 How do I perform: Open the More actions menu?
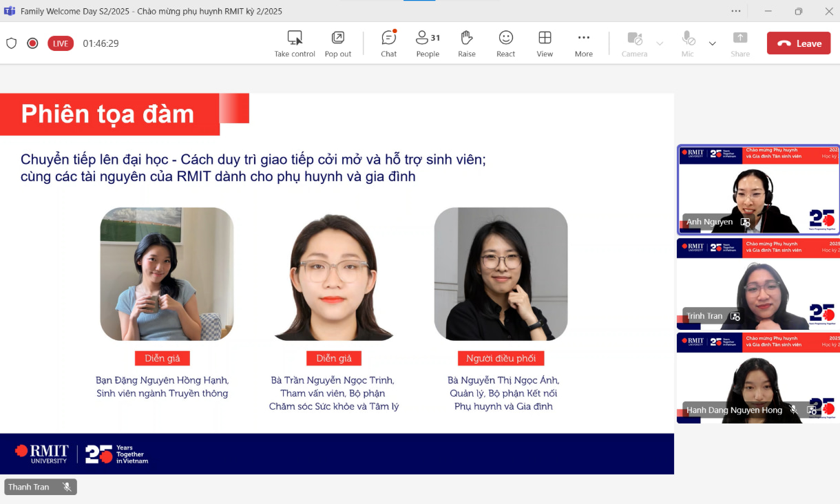(x=584, y=43)
